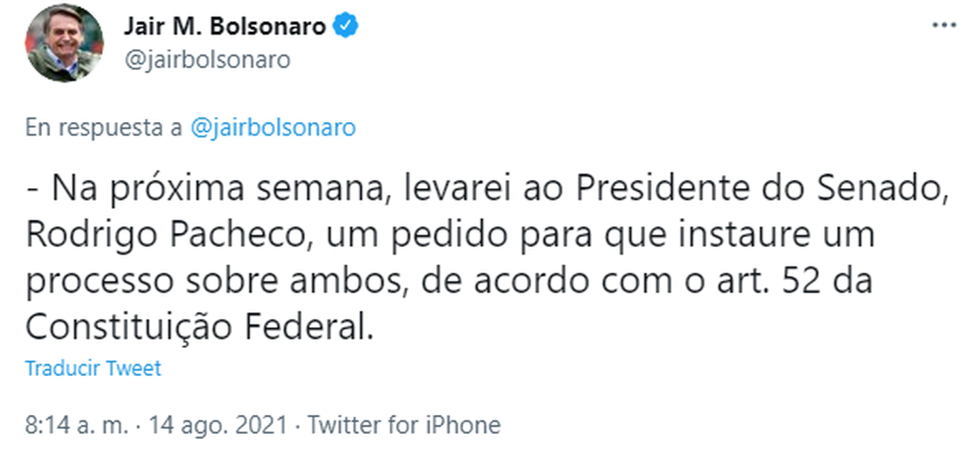Open the tweet's three-dot more options menu

click(x=943, y=27)
